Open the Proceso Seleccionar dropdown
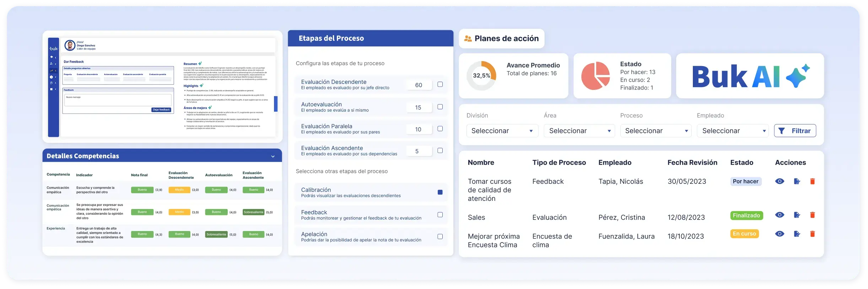 point(656,130)
